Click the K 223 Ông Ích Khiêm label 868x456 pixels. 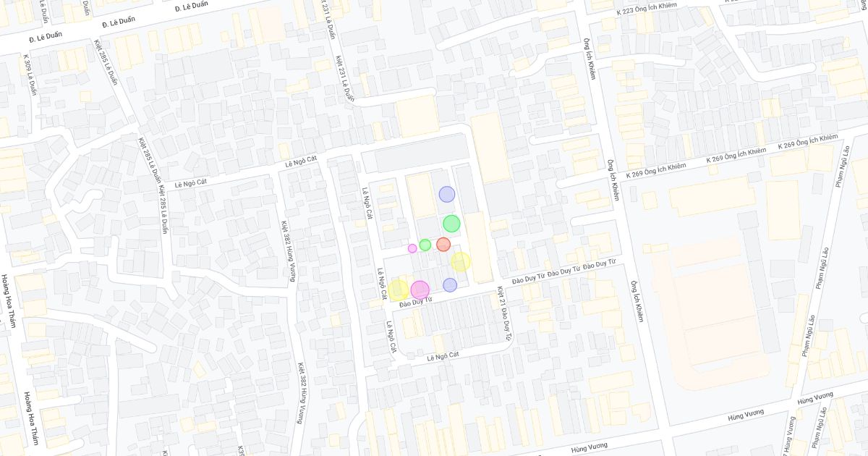649,9
